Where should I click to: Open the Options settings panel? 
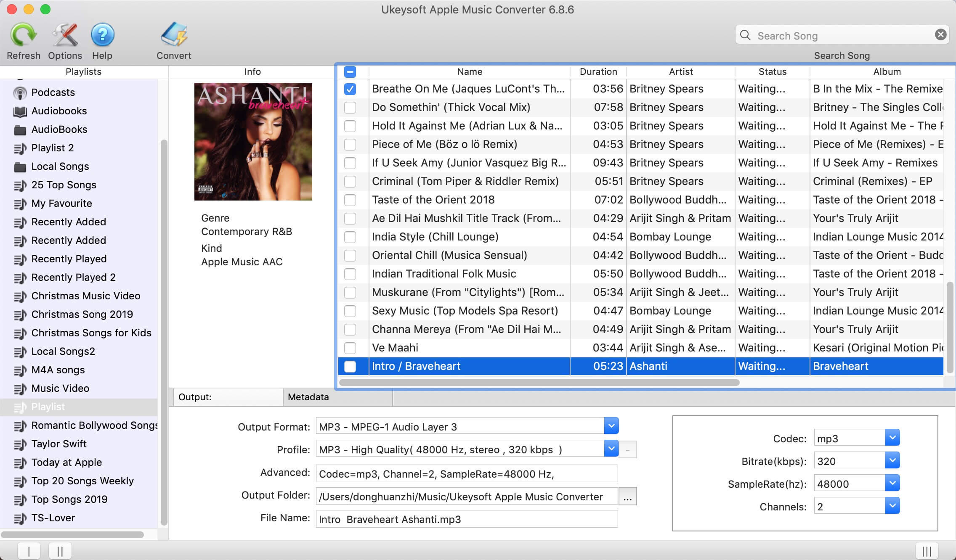point(65,37)
